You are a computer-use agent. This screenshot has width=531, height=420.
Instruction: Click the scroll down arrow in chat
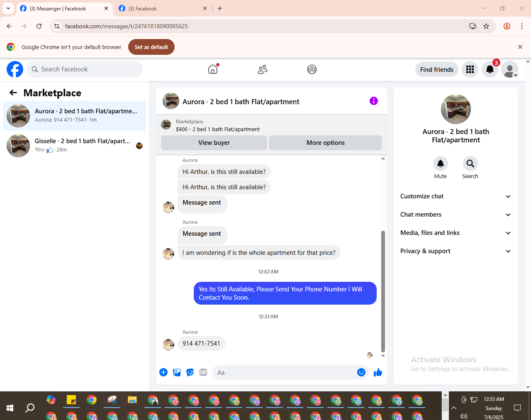point(383,356)
